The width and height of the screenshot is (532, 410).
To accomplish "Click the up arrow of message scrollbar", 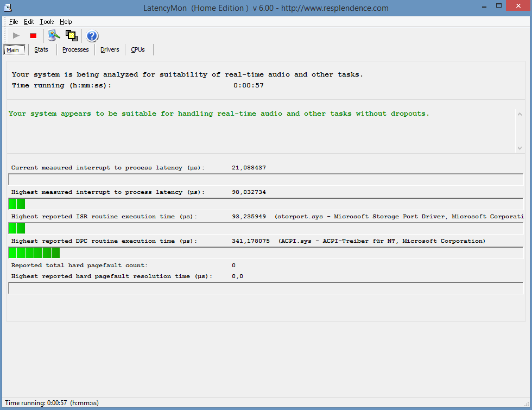I will [x=520, y=114].
